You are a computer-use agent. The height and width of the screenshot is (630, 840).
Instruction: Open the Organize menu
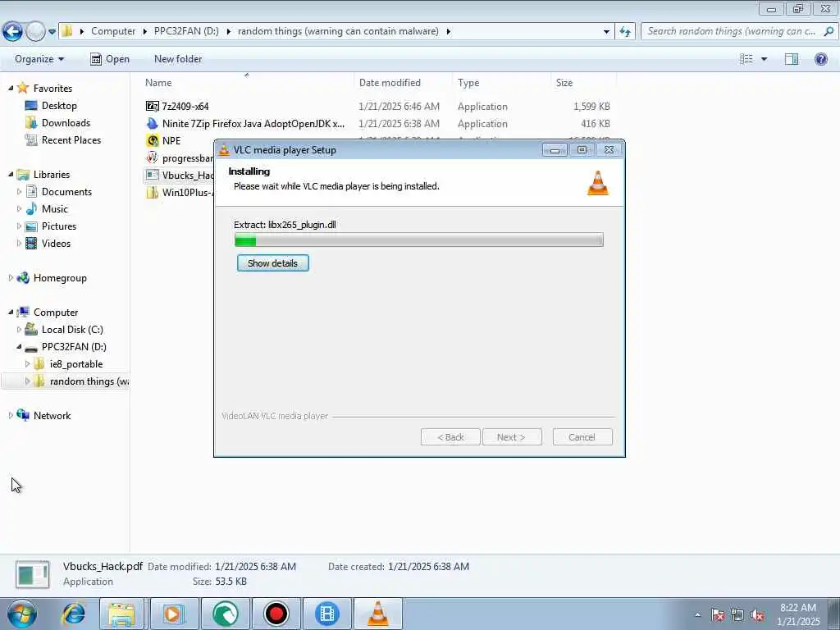pos(39,59)
